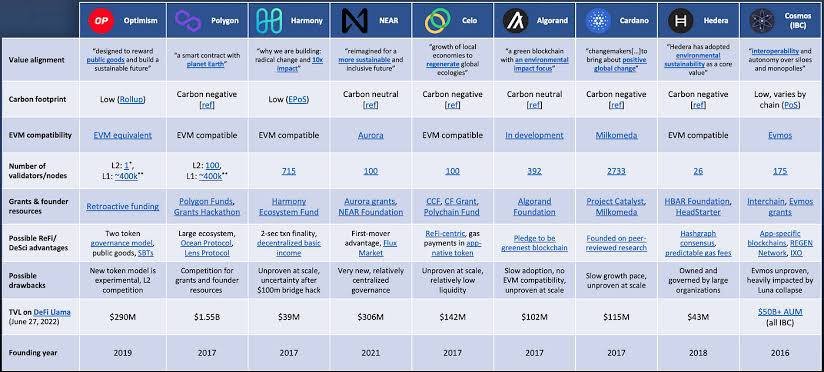Click the Rollup carbon footprint link
Screen dimensions: 824x372
click(131, 99)
